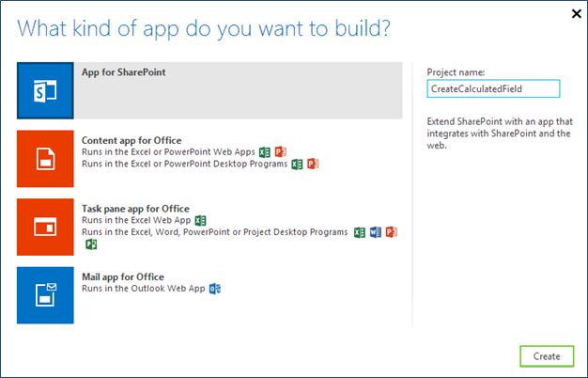Screen dimensions: 588x378
Task: Click the PowerPoint icon after Project Desktop Programs text
Action: coord(392,232)
